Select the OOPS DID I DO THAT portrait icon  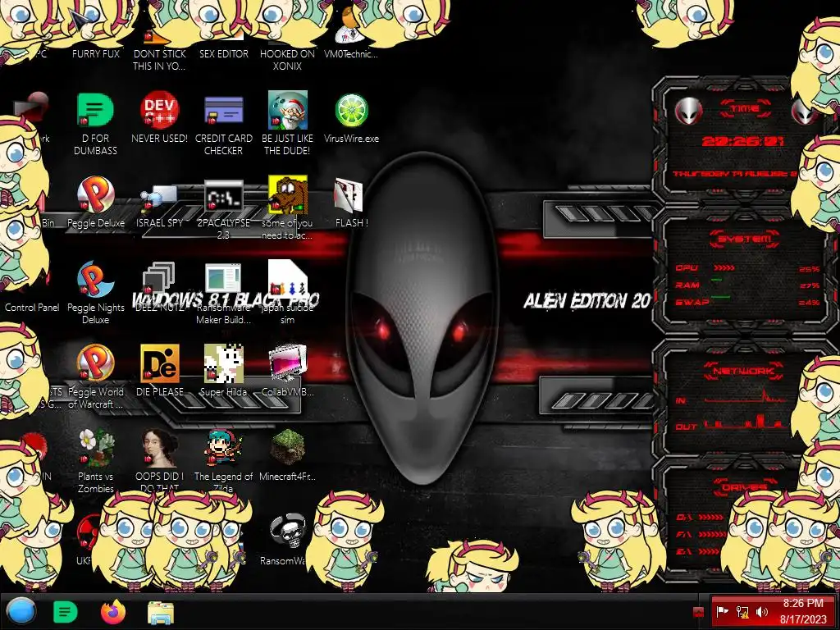click(160, 448)
